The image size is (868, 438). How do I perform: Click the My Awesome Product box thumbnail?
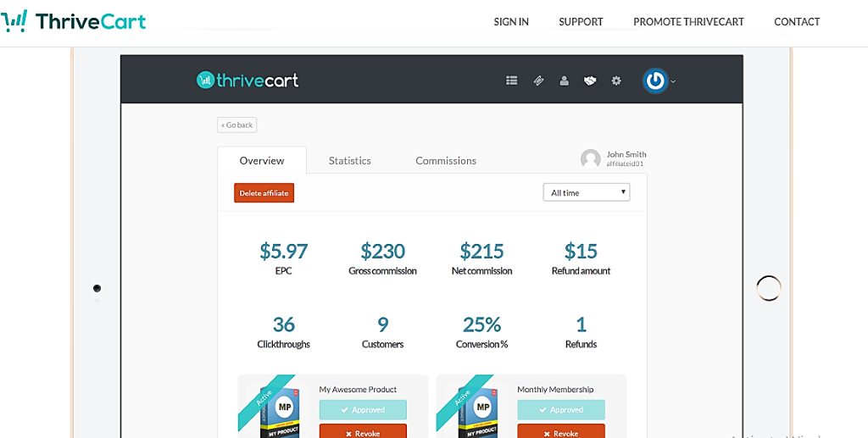tap(281, 413)
